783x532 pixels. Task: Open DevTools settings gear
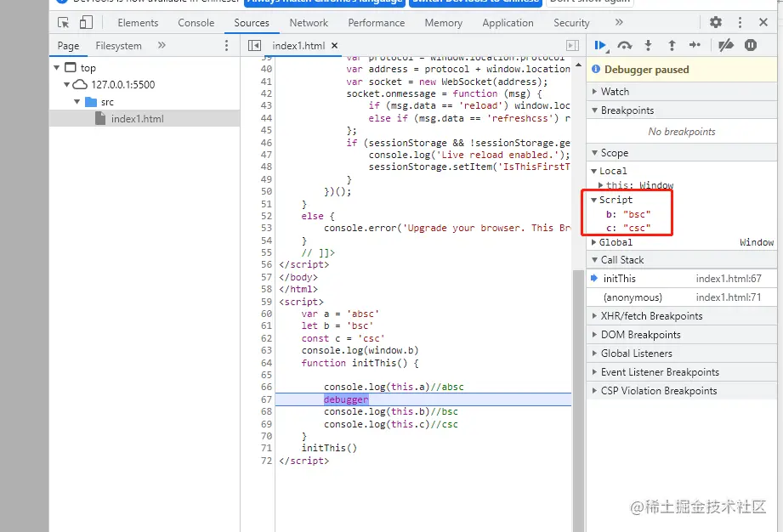[x=716, y=22]
